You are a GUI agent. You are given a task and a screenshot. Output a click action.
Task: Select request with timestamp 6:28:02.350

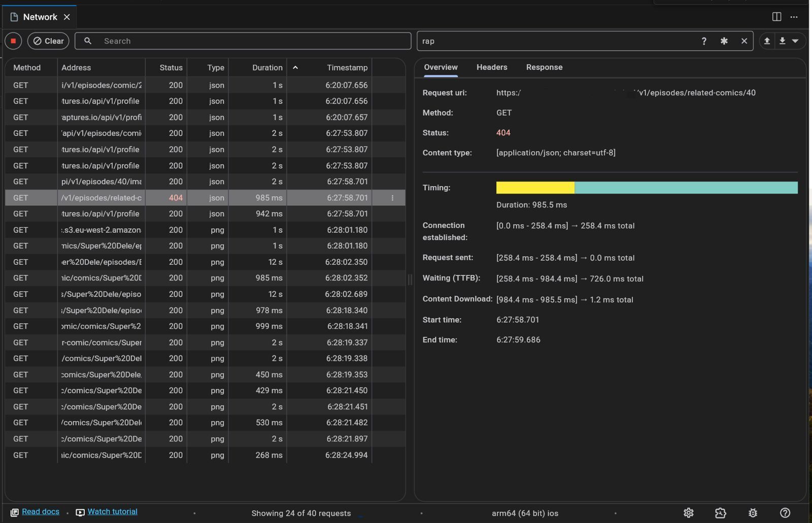(205, 262)
